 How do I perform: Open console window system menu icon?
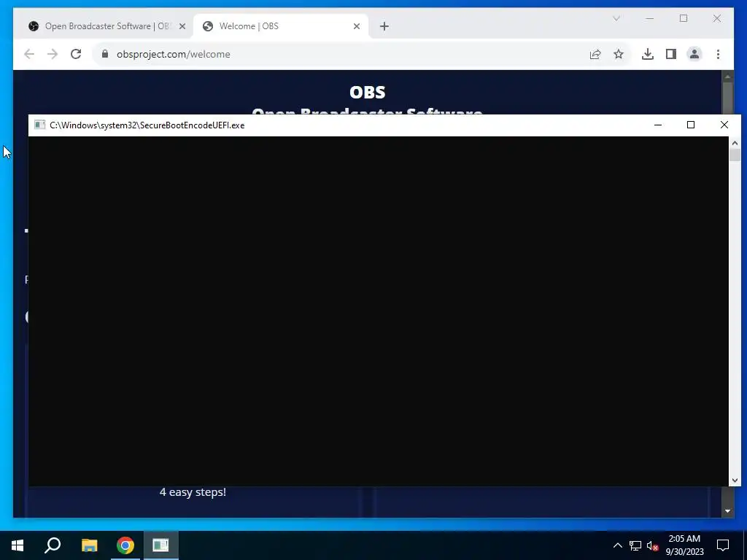pyautogui.click(x=39, y=125)
